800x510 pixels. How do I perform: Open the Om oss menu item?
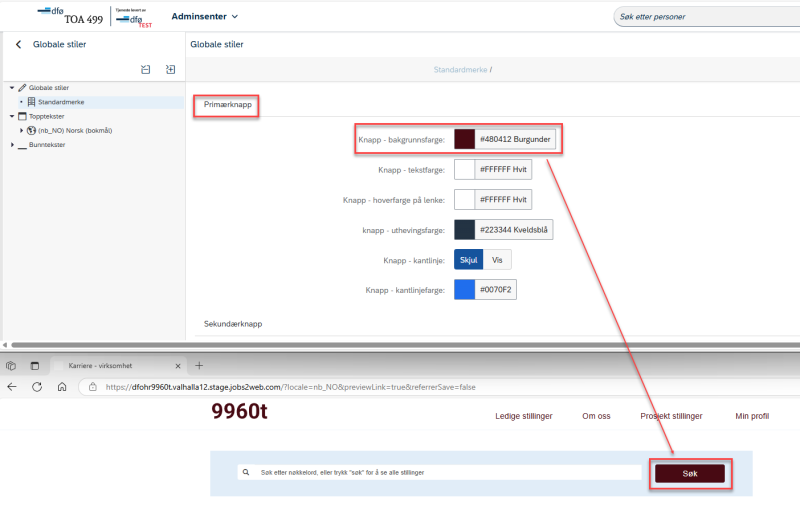pyautogui.click(x=596, y=416)
